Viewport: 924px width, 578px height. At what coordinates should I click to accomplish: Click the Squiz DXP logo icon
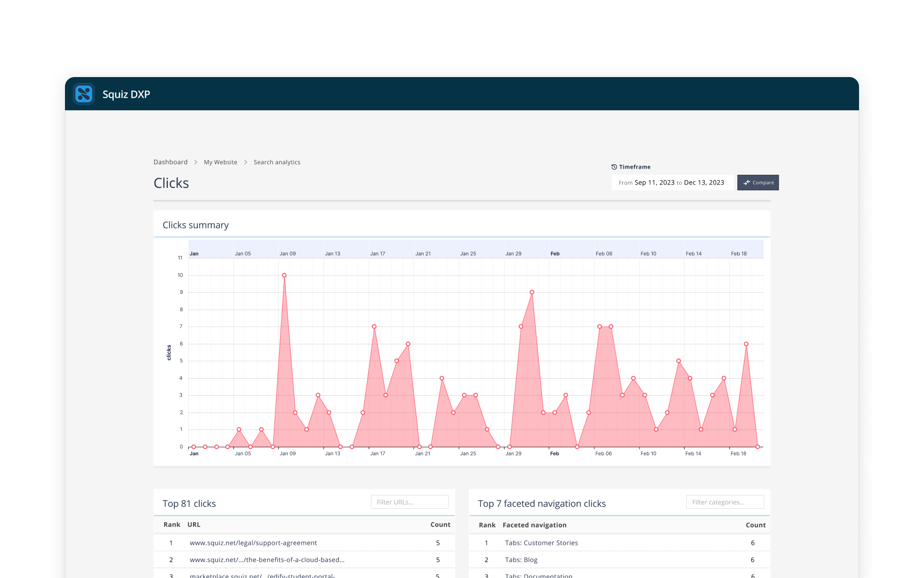[84, 94]
